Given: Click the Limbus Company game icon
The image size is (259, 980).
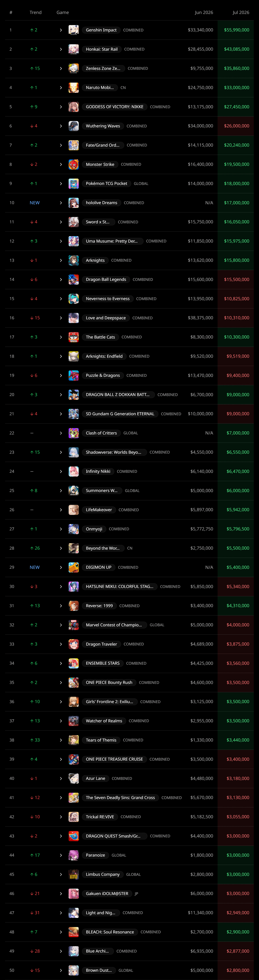Looking at the screenshot, I should 74,874.
